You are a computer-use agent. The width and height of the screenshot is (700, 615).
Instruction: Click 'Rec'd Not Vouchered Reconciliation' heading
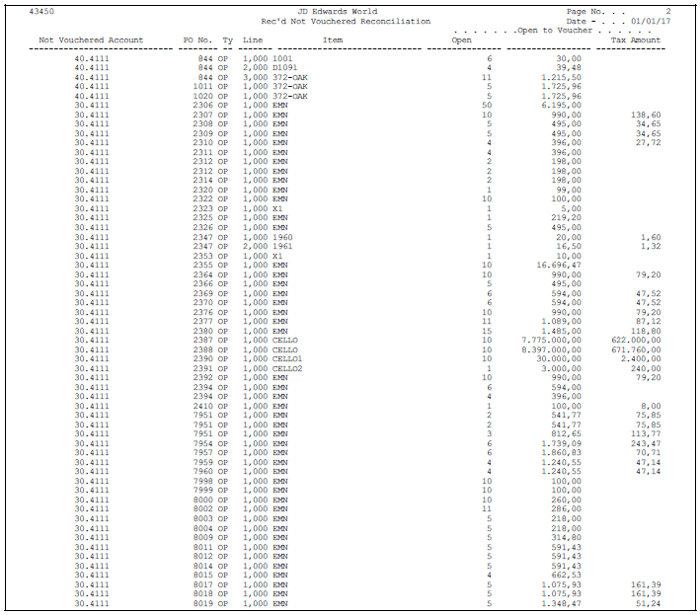coord(346,21)
